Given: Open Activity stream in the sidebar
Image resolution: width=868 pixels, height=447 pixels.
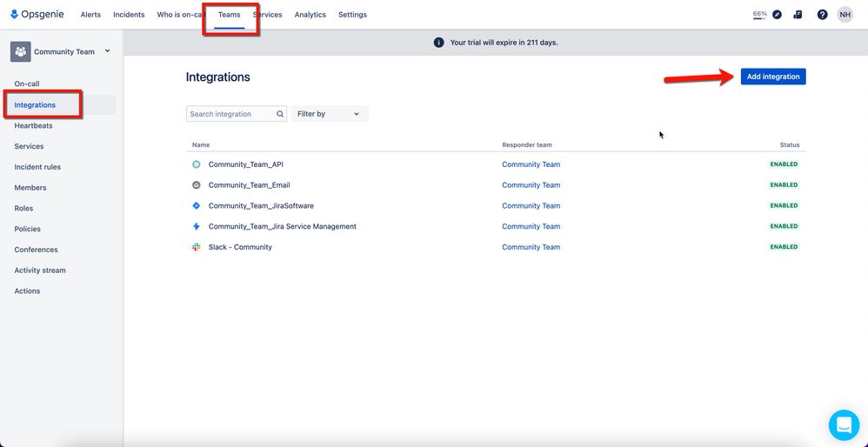Looking at the screenshot, I should 40,270.
